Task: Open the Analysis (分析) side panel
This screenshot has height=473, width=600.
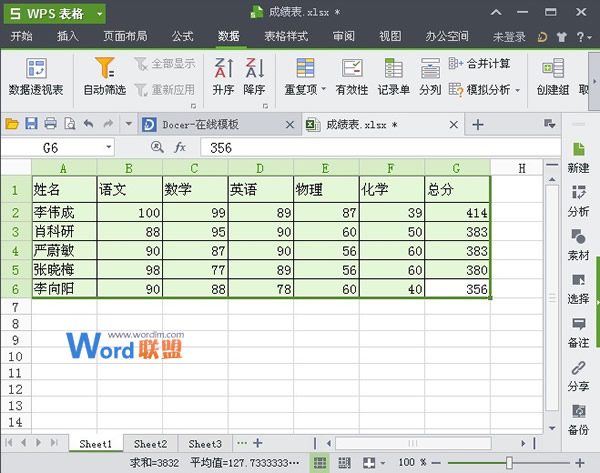Action: pyautogui.click(x=578, y=200)
